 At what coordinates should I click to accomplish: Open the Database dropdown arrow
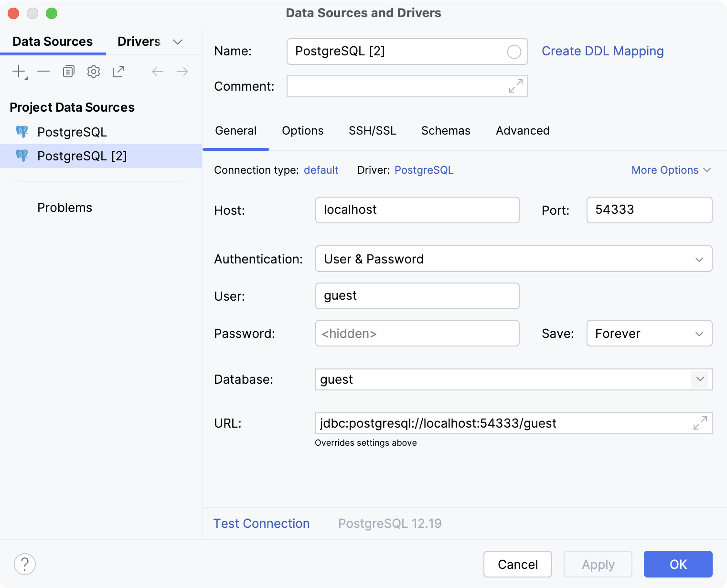pyautogui.click(x=700, y=379)
